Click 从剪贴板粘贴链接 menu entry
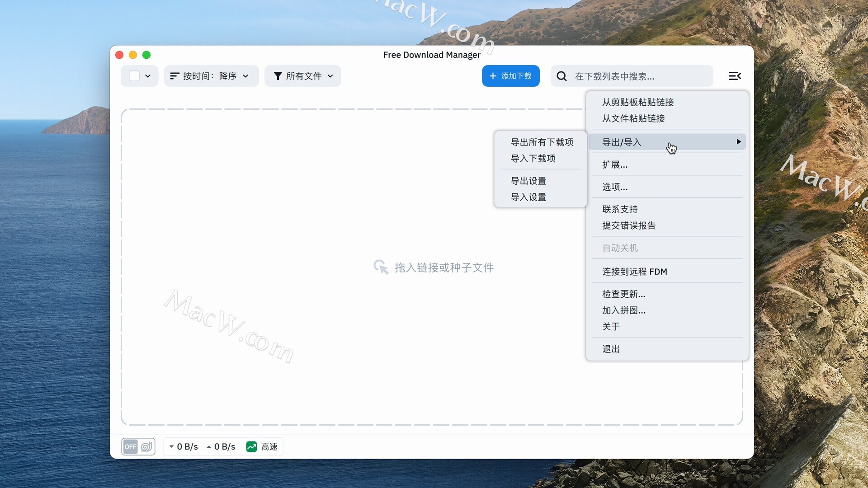This screenshot has height=488, width=868. pos(637,103)
